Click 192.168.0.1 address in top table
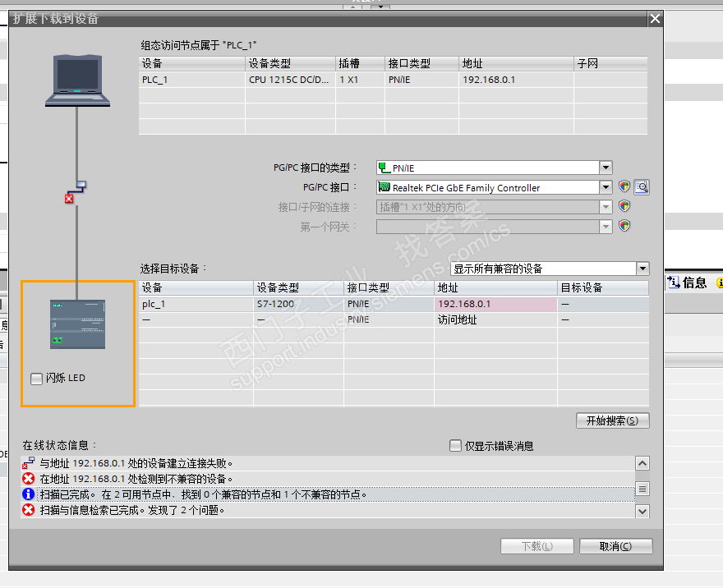 coord(516,80)
